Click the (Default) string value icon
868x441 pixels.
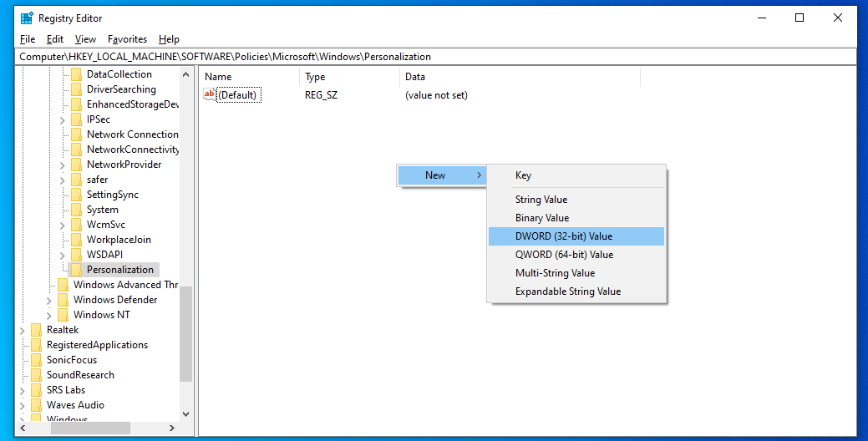(x=210, y=95)
